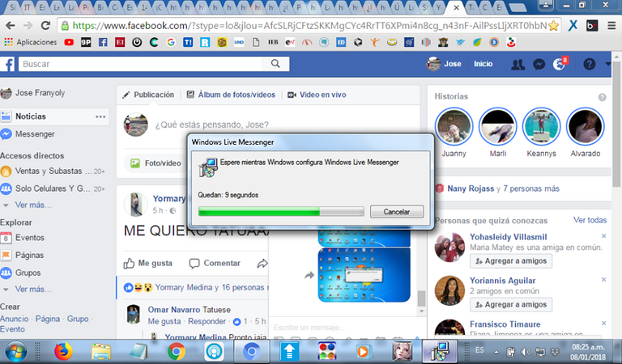The image size is (622, 364).
Task: Click Comentar on the post
Action: pos(215,264)
